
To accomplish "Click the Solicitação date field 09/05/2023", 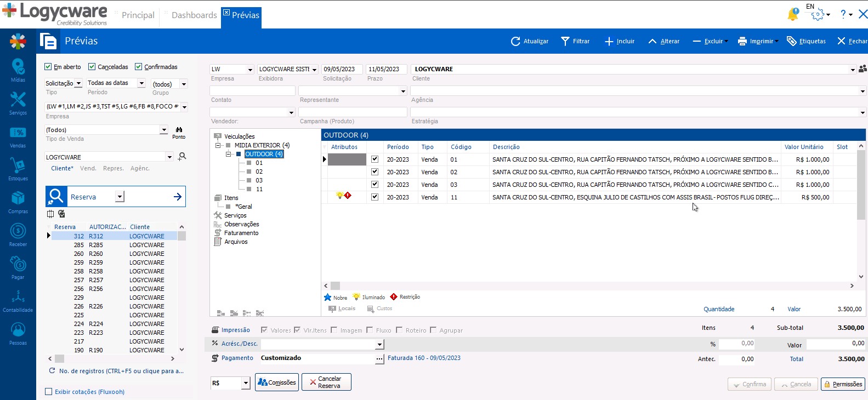I will click(342, 70).
